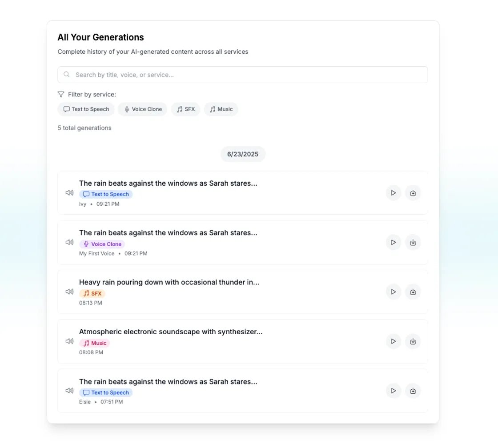Viewport: 498px width, 448px height.
Task: Open the 6/23/2025 date group
Action: [x=243, y=154]
